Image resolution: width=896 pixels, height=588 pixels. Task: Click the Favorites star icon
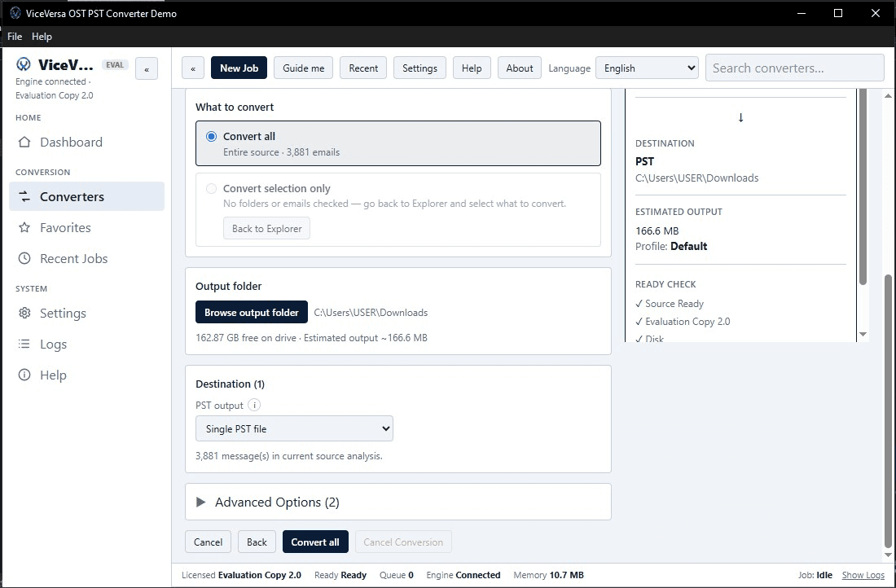tap(24, 227)
